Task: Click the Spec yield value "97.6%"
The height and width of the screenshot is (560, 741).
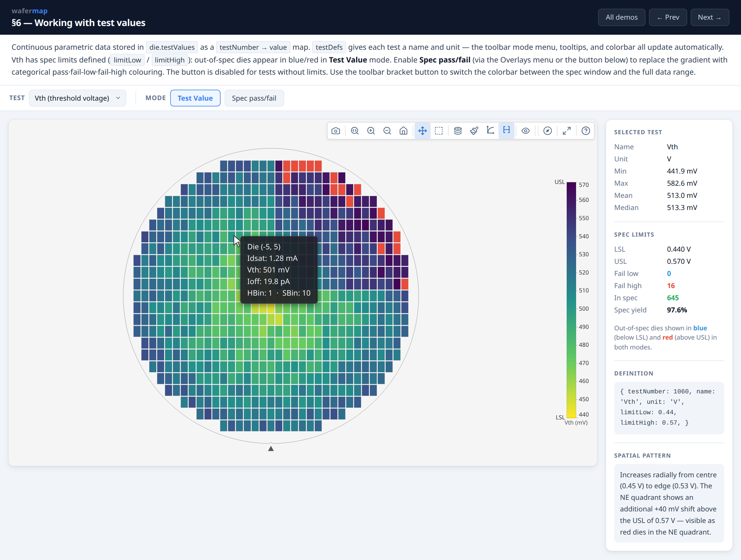Action: tap(677, 310)
